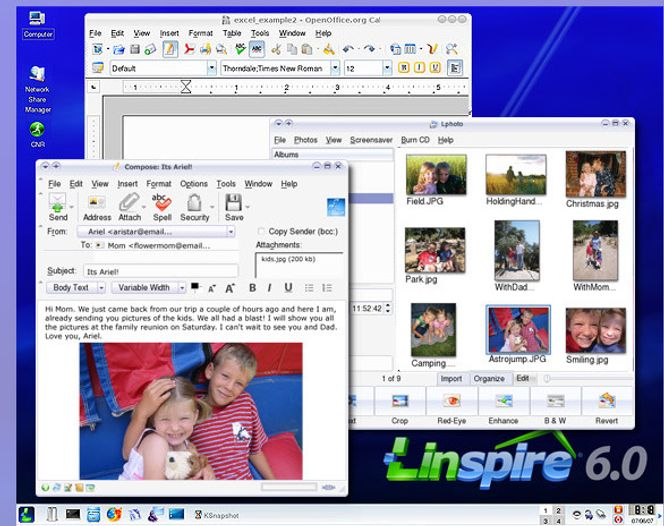The height and width of the screenshot is (526, 664).
Task: Click the Paste clipboard icon in OpenOffice
Action: pos(307,50)
